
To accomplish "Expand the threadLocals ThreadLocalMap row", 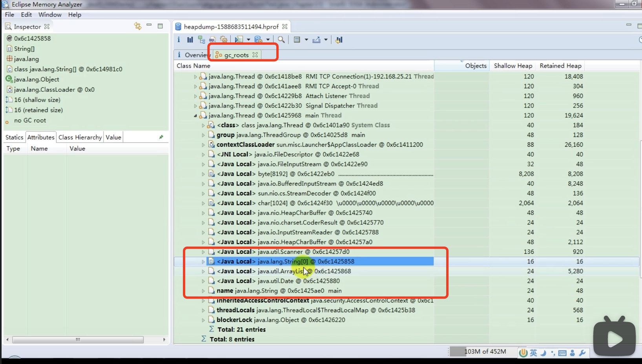I will tap(203, 310).
